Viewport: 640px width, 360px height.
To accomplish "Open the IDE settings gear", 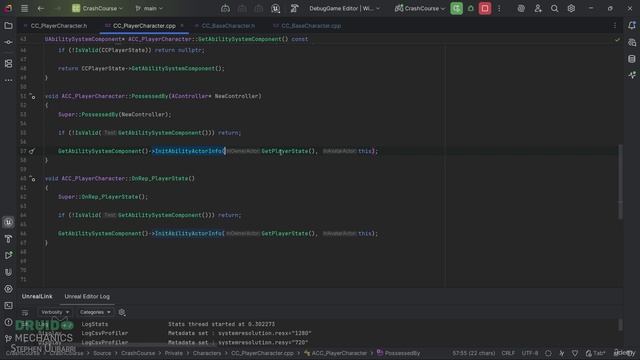I will click(571, 8).
